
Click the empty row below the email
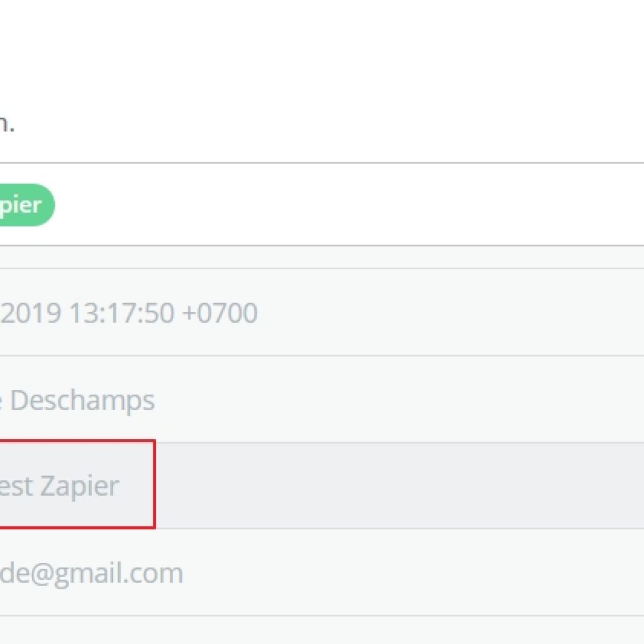(x=314, y=630)
